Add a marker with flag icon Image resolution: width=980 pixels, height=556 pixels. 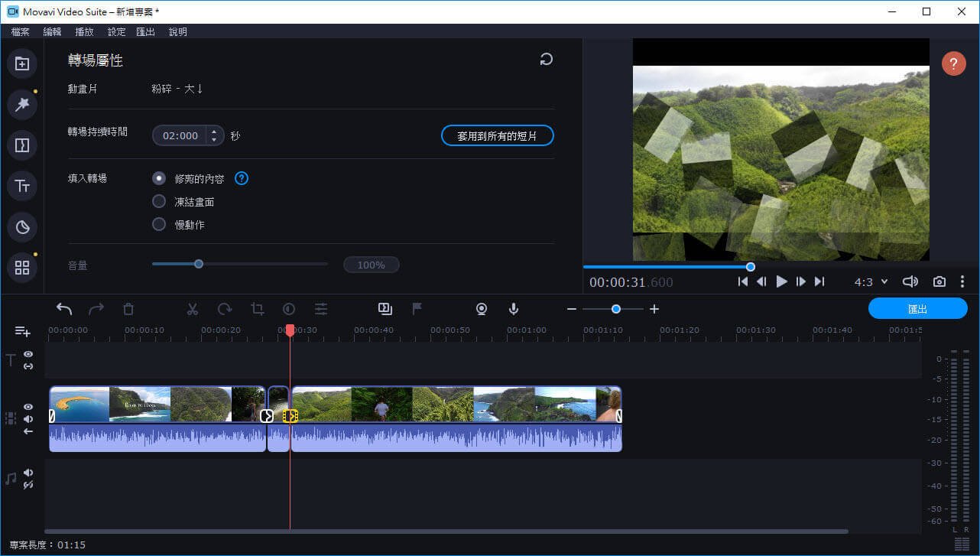(x=417, y=309)
